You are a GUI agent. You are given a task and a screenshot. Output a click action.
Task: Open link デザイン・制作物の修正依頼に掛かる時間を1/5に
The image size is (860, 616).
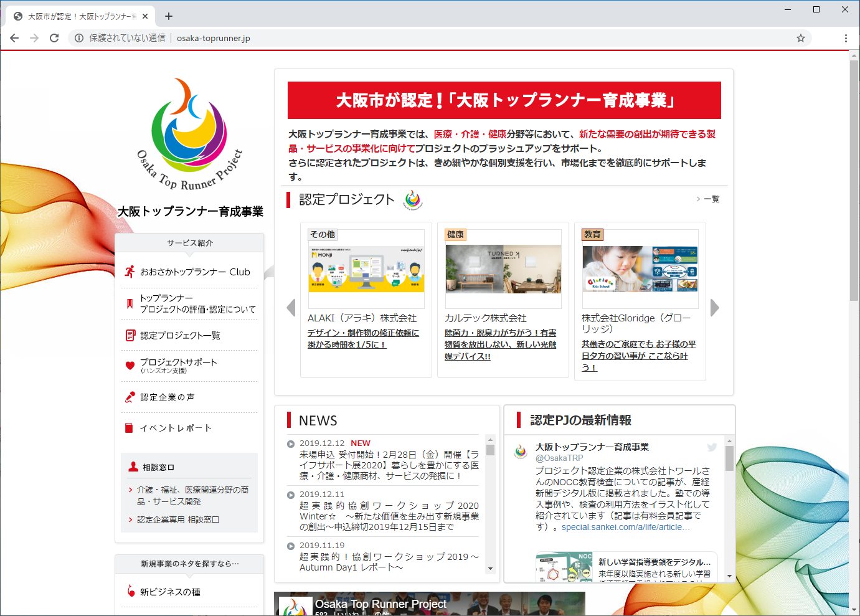(363, 339)
